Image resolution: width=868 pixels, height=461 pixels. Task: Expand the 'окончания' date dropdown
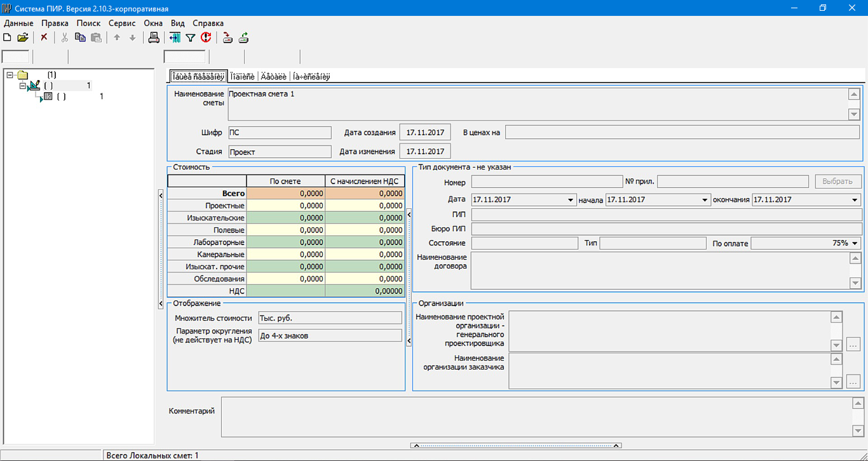pos(855,200)
